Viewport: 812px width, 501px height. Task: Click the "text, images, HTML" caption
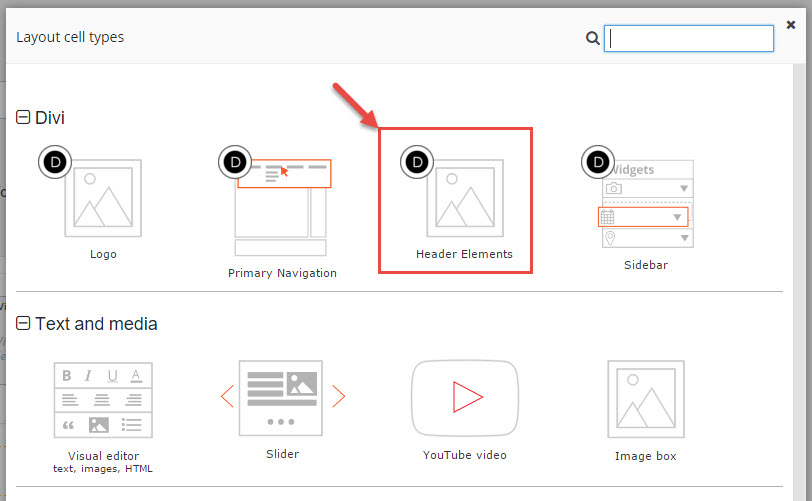pyautogui.click(x=103, y=469)
